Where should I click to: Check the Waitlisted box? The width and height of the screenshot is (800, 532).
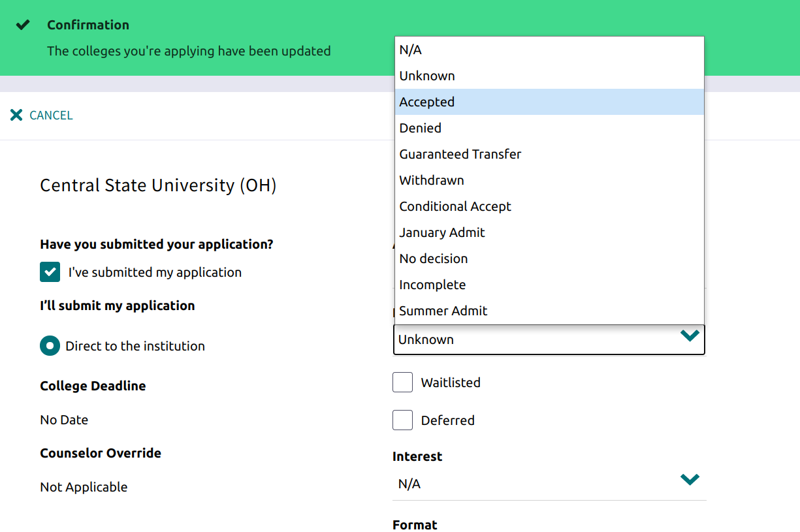tap(402, 382)
